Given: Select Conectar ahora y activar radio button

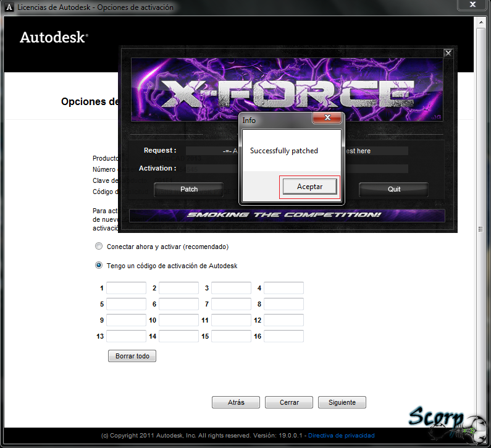Looking at the screenshot, I should coord(99,246).
